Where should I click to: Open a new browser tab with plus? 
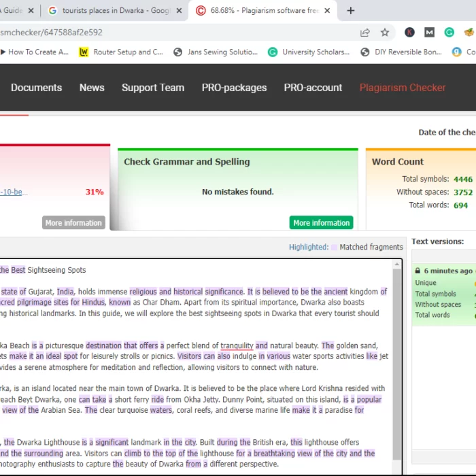351,11
